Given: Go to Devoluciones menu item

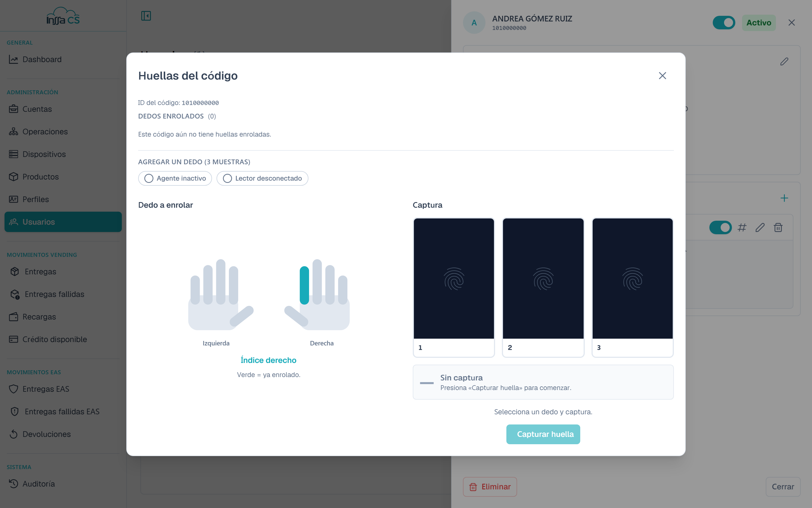Looking at the screenshot, I should coord(63,434).
